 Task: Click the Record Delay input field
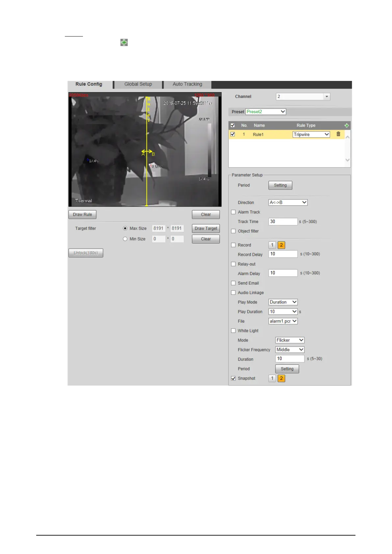(x=283, y=254)
